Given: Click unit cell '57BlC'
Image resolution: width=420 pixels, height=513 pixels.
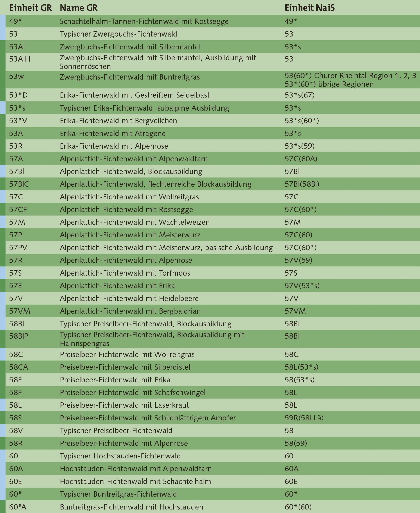Looking at the screenshot, I should [x=19, y=184].
